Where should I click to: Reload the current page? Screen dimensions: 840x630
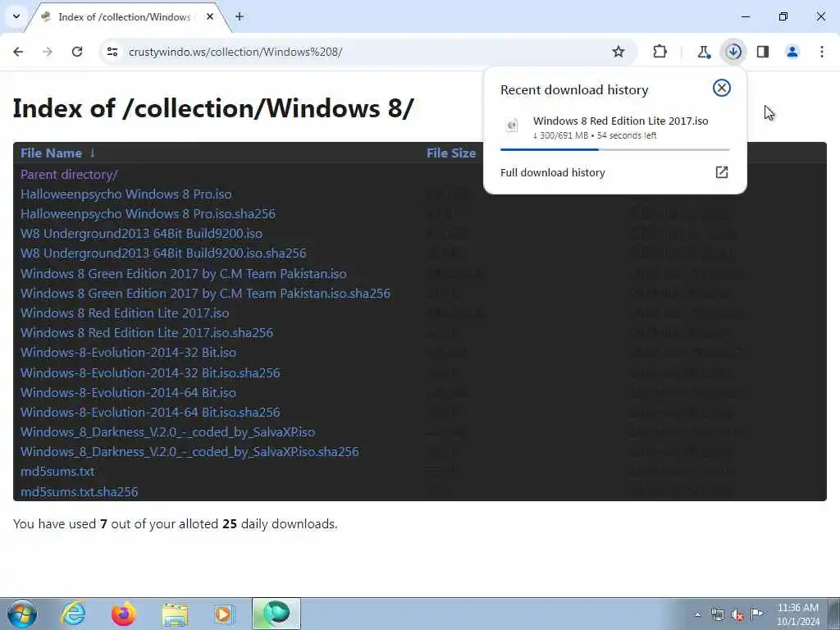77,52
